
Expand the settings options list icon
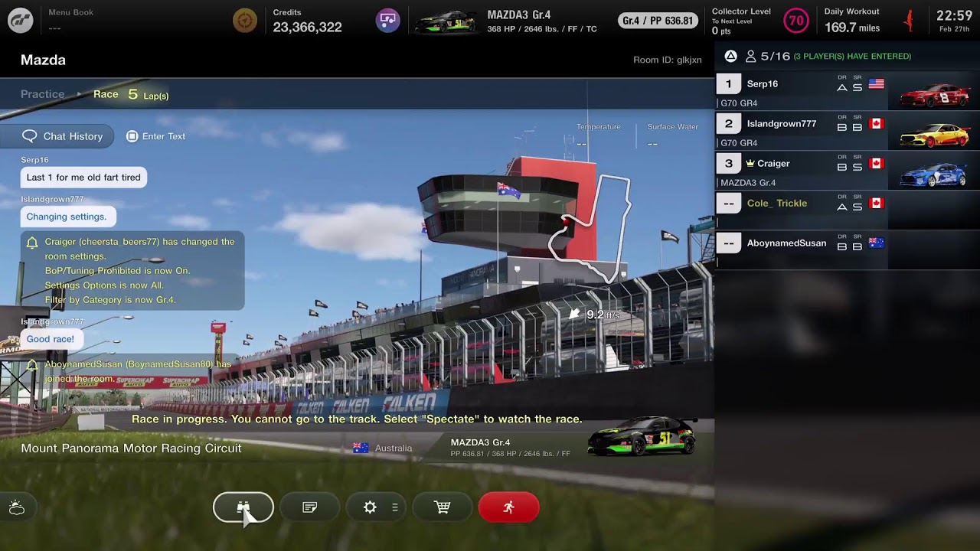coord(395,507)
